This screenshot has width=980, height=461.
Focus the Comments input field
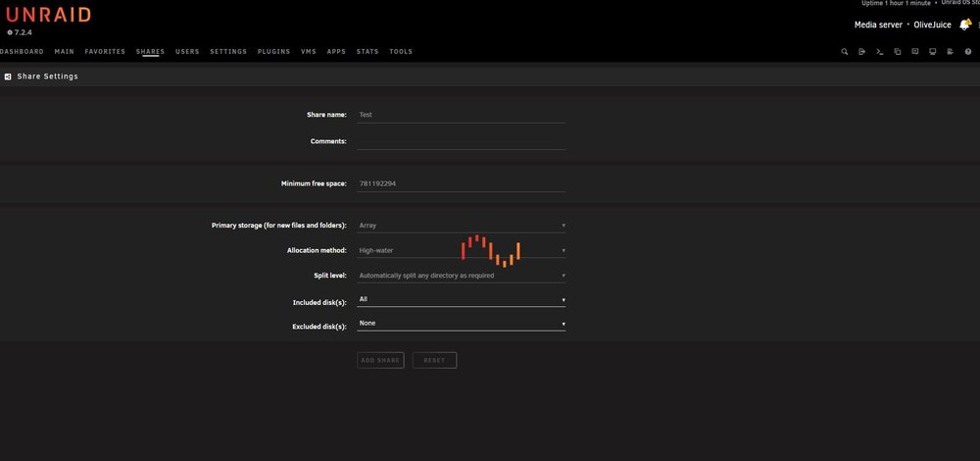pyautogui.click(x=462, y=142)
